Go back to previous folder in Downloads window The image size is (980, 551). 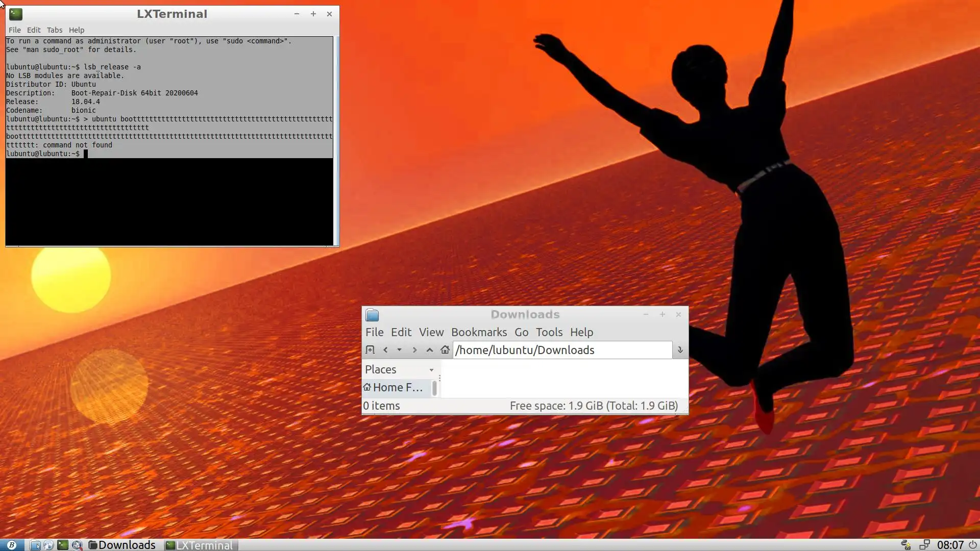point(385,350)
